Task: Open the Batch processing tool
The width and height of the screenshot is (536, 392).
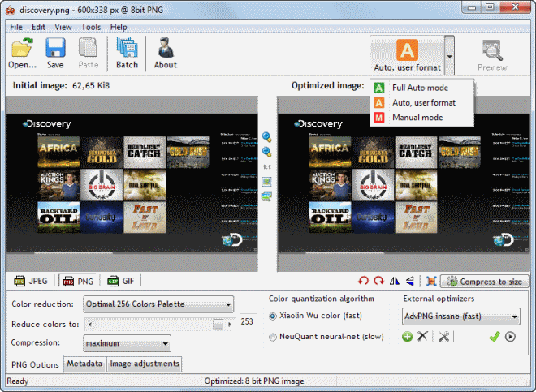Action: pyautogui.click(x=127, y=53)
